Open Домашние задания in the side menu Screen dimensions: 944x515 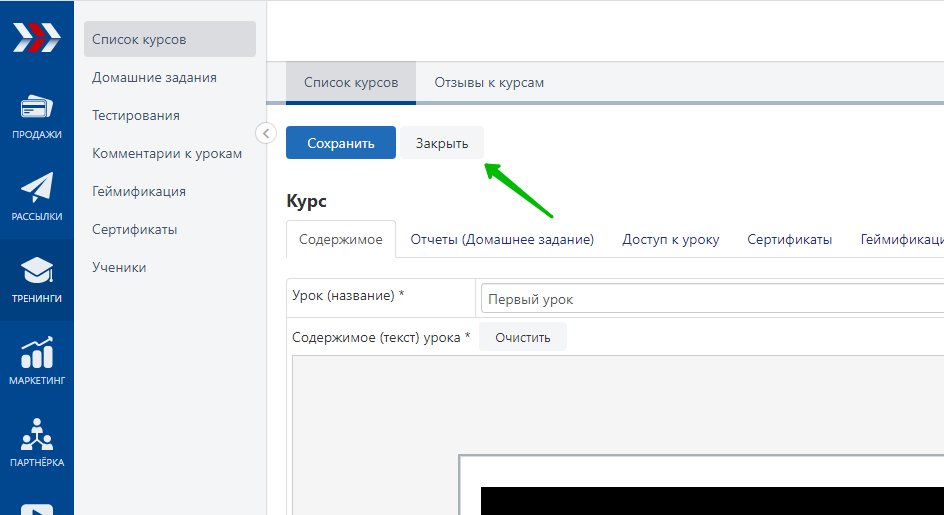tap(154, 77)
